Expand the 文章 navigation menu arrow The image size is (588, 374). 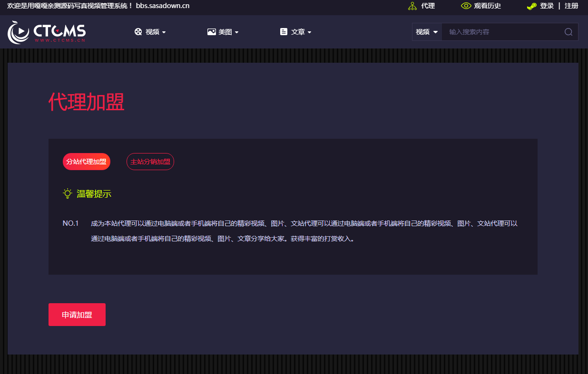[x=310, y=32]
